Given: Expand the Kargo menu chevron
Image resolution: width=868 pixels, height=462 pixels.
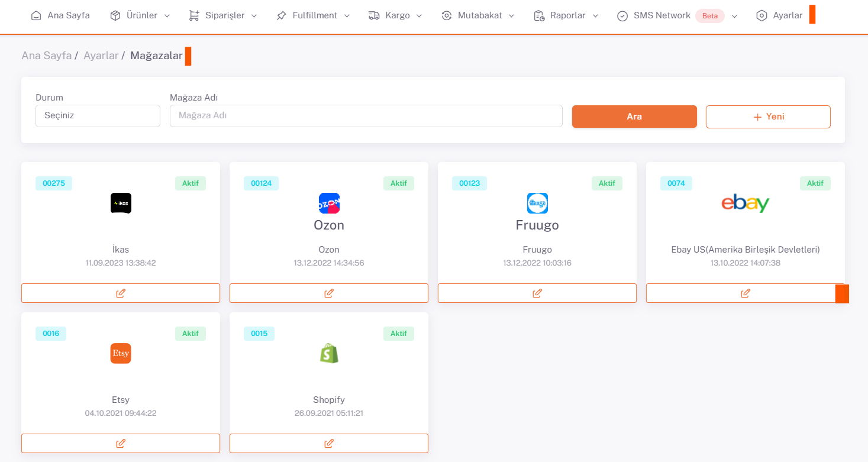Looking at the screenshot, I should [419, 16].
